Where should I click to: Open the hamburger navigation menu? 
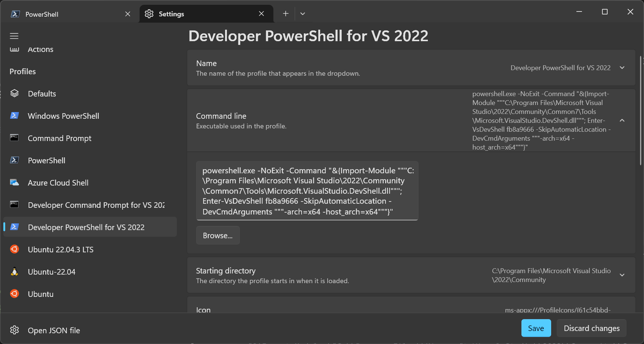click(14, 36)
